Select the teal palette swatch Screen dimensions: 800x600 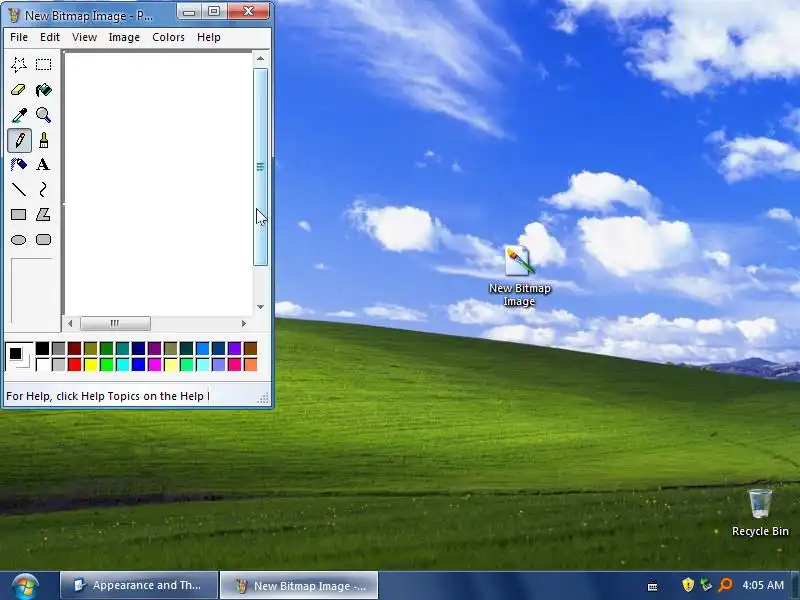click(122, 348)
